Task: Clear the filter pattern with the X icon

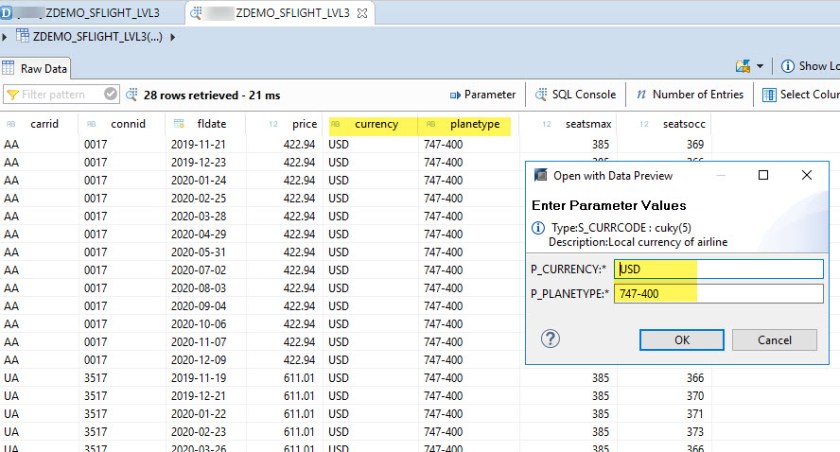Action: click(110, 95)
